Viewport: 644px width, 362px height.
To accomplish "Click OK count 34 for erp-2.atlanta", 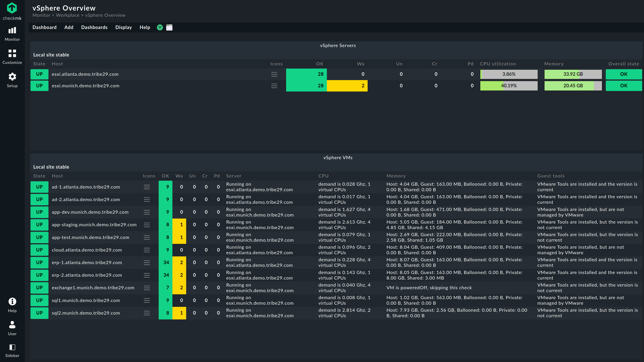I will coord(166,275).
